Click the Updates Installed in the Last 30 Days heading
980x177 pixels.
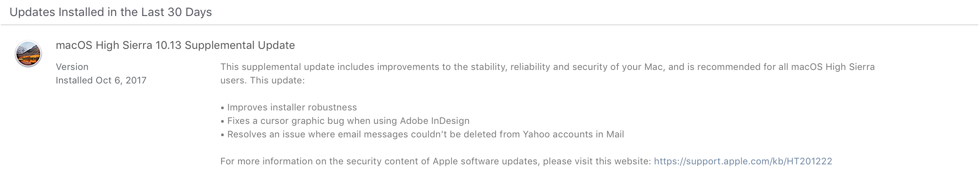pyautogui.click(x=111, y=12)
